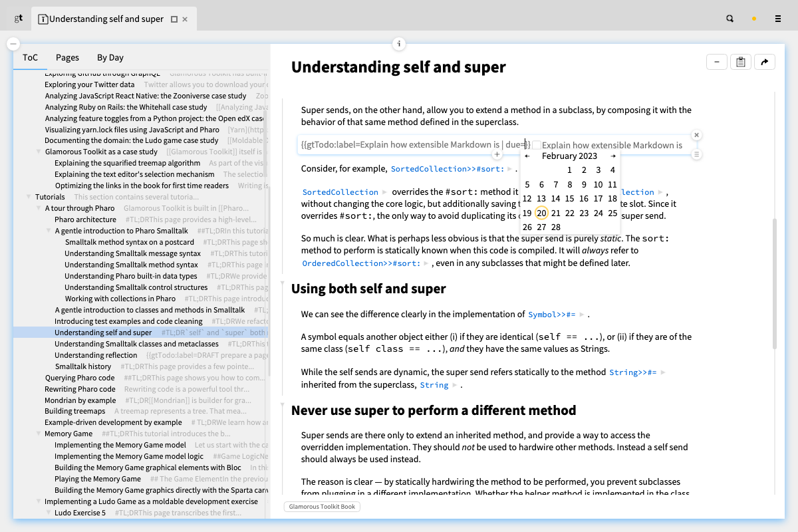Close the Understanding self and super tab
798x532 pixels.
click(x=186, y=19)
